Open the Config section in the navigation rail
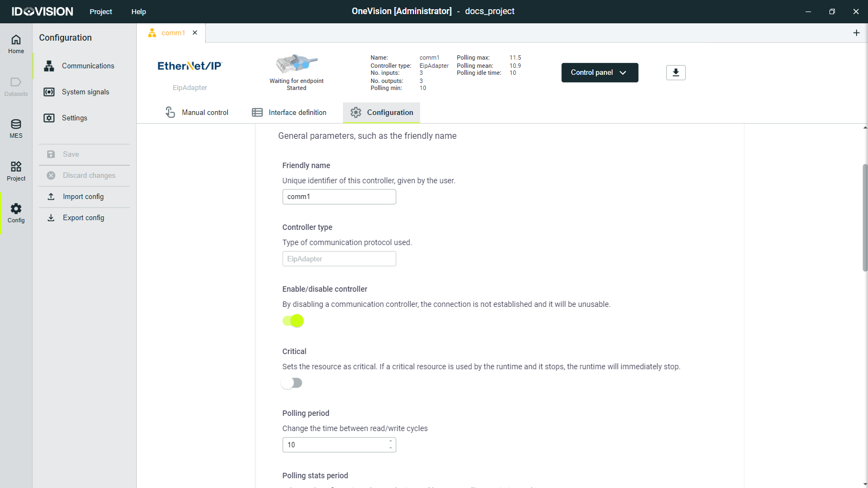Viewport: 868px width, 488px height. (x=16, y=213)
